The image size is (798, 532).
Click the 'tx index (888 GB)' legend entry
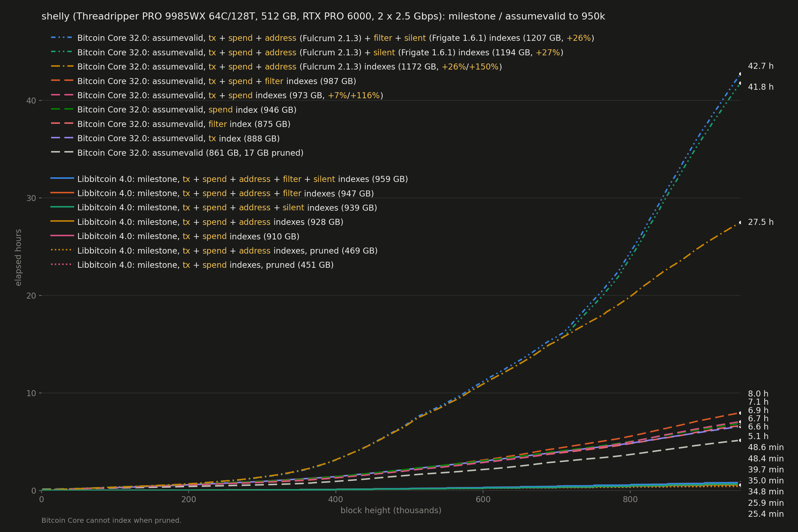coord(165,139)
